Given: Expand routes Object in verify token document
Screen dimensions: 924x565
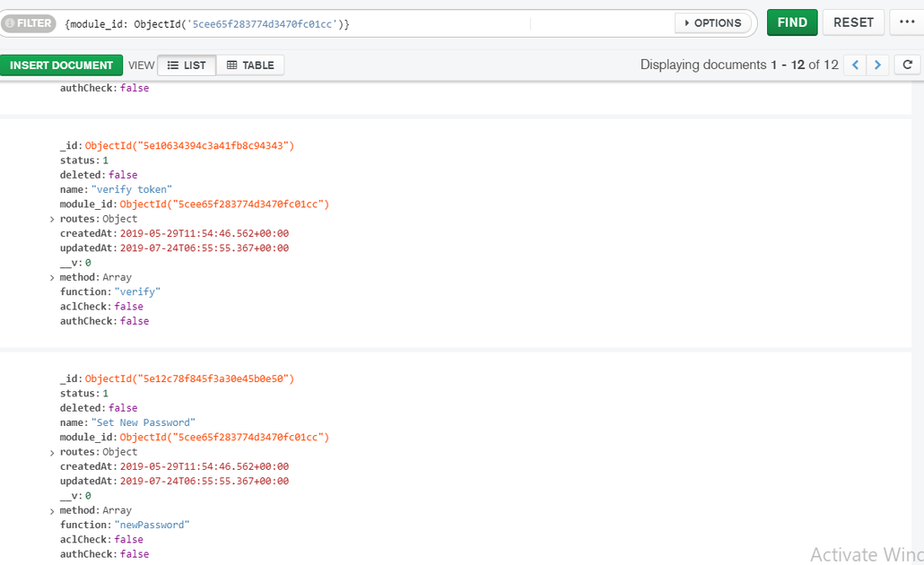Looking at the screenshot, I should [52, 219].
